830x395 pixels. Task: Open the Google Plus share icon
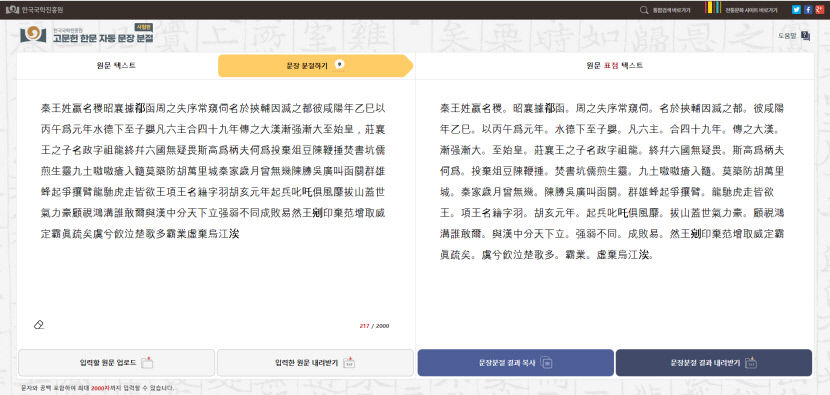[819, 10]
